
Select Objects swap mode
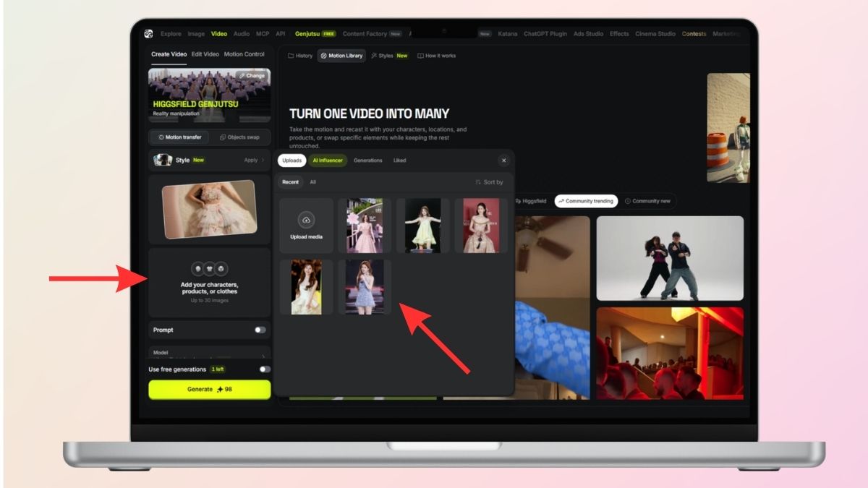point(239,137)
